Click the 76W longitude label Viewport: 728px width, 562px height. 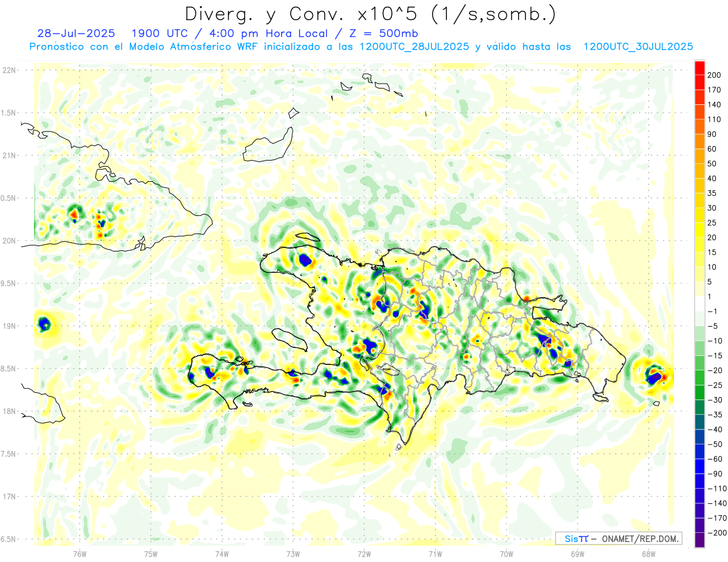[x=80, y=554]
